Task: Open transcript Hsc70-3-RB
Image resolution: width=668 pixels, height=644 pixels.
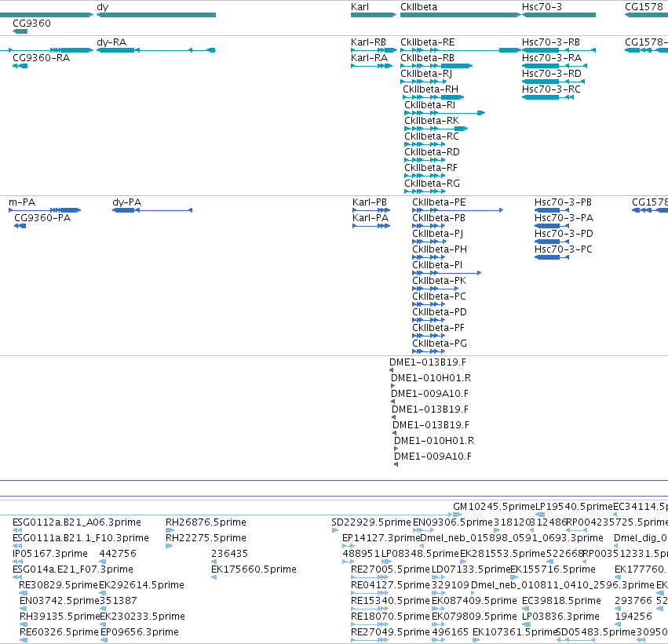Action: (x=559, y=50)
